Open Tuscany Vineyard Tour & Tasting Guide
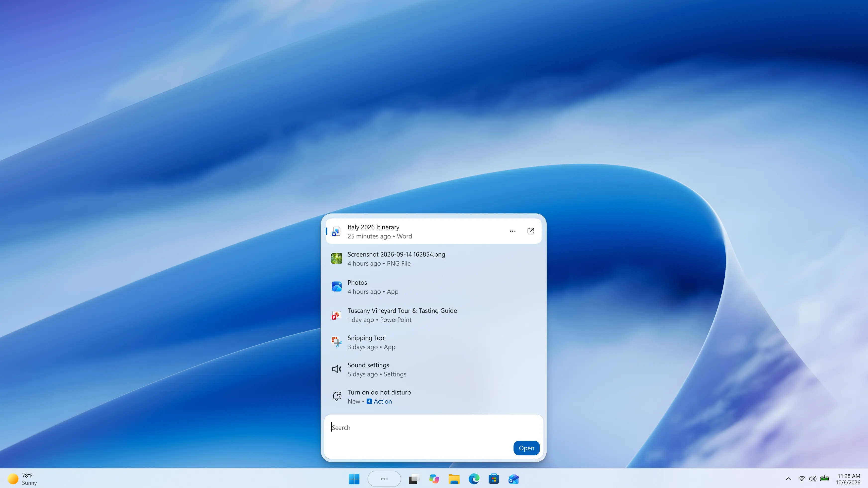The height and width of the screenshot is (488, 868). coord(433,315)
